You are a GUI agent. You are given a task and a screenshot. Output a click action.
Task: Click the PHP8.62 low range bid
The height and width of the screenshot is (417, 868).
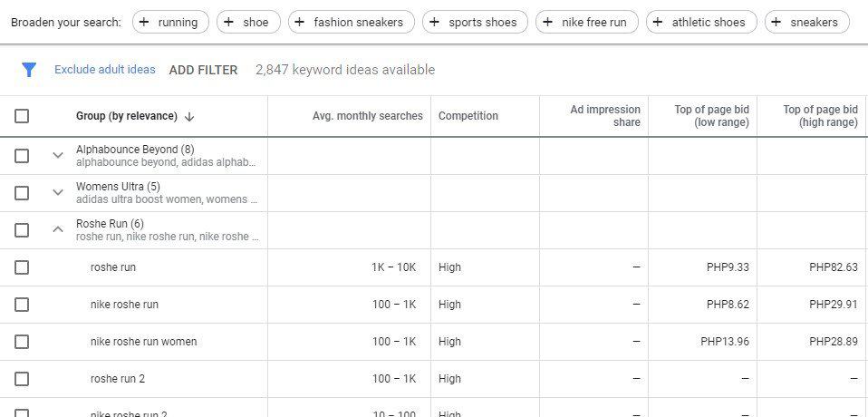click(x=728, y=305)
